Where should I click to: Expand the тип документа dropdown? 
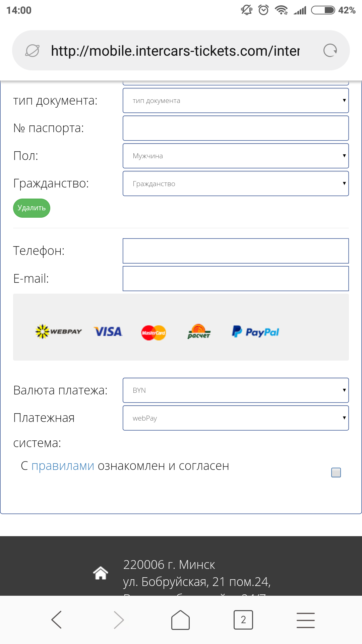[236, 100]
